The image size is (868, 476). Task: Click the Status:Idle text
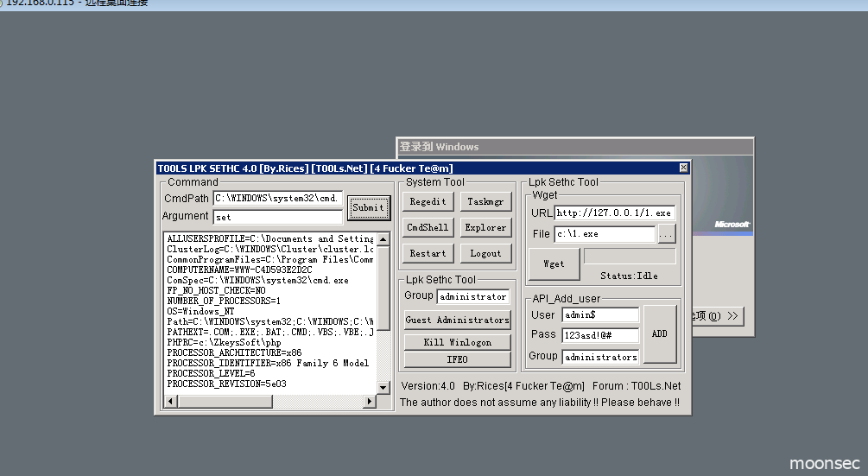click(629, 276)
